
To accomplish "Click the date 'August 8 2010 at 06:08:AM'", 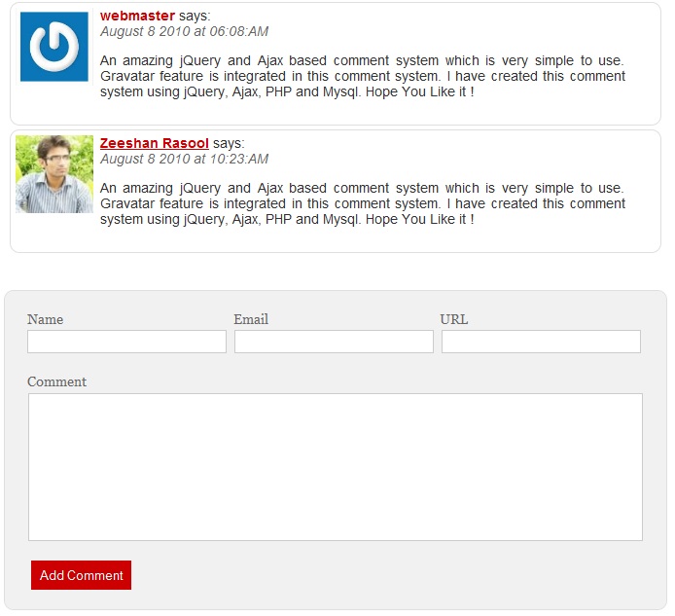I will point(184,31).
